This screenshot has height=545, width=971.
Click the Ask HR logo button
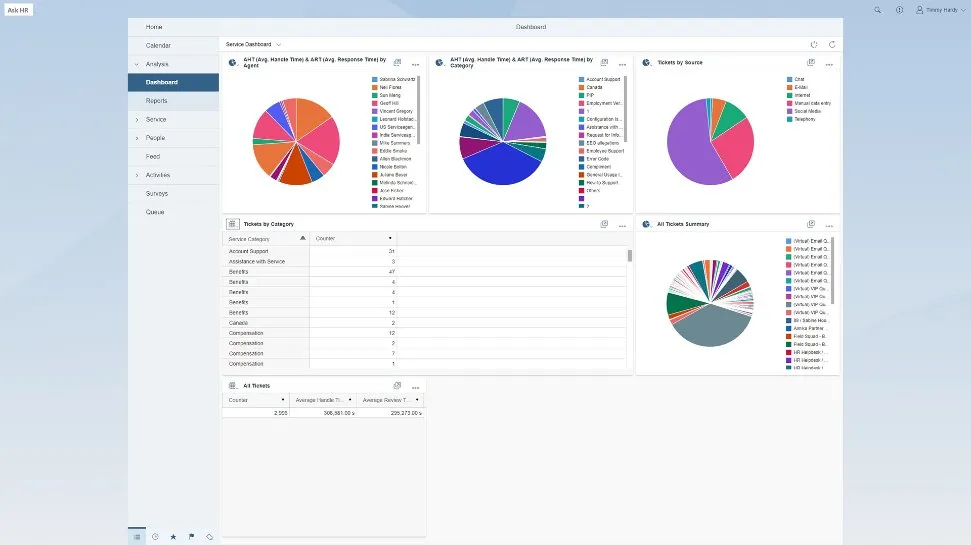click(19, 9)
